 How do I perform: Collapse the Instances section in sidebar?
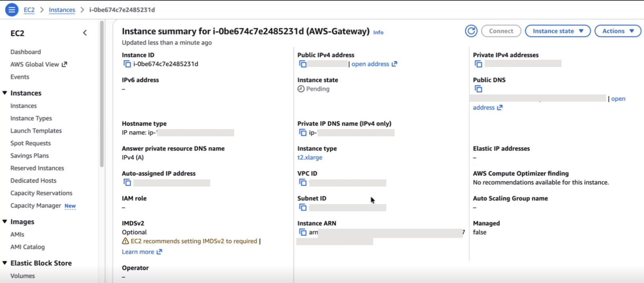coord(5,93)
